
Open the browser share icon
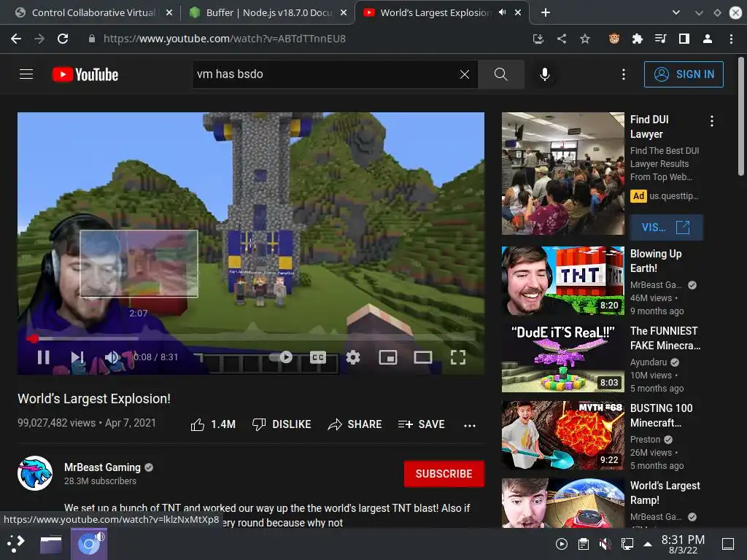click(x=562, y=39)
